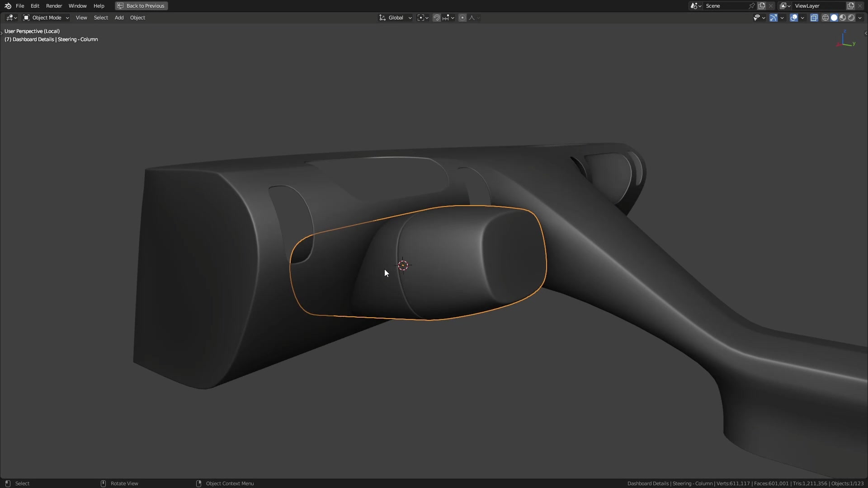Image resolution: width=868 pixels, height=488 pixels.
Task: Switch to solid shading
Action: click(834, 18)
